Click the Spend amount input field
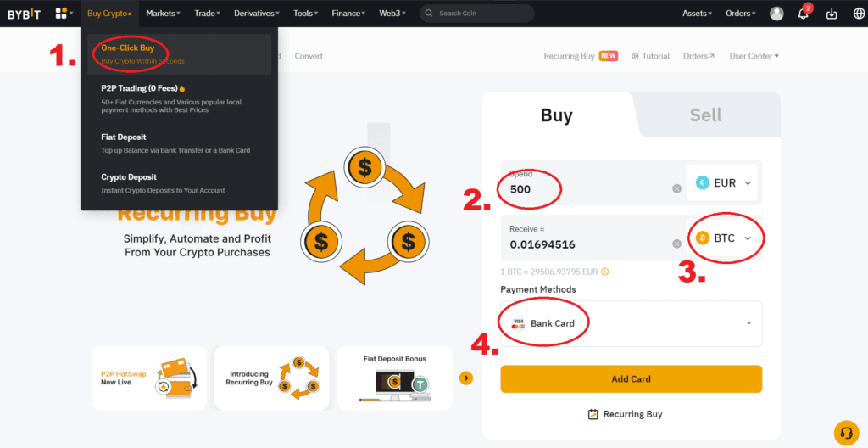Screen dimensions: 868x448 (x=585, y=188)
